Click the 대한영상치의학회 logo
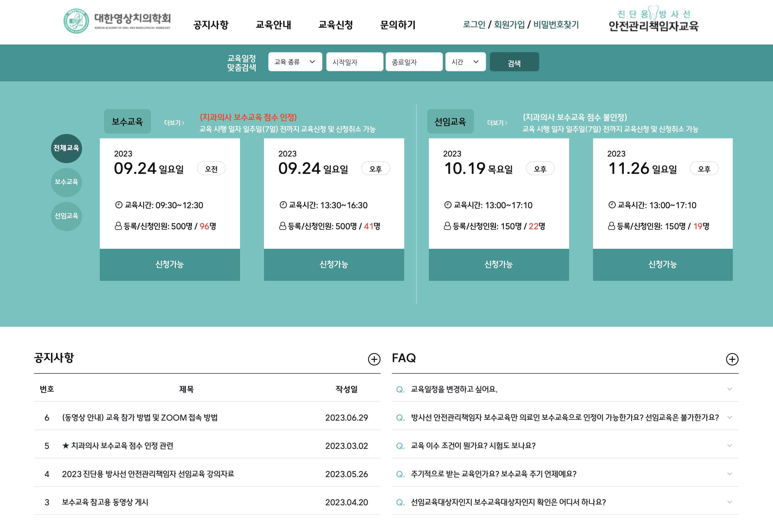Viewport: 773px width, 532px height. click(117, 21)
